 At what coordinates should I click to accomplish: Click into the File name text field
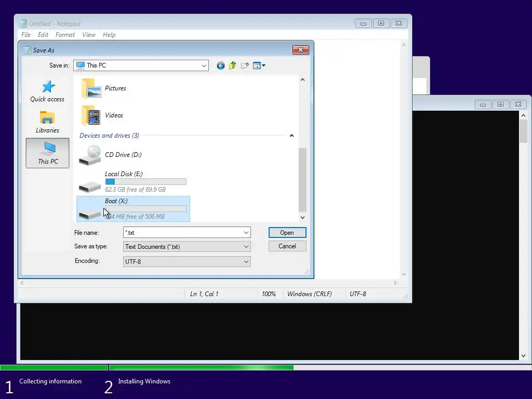click(x=182, y=233)
